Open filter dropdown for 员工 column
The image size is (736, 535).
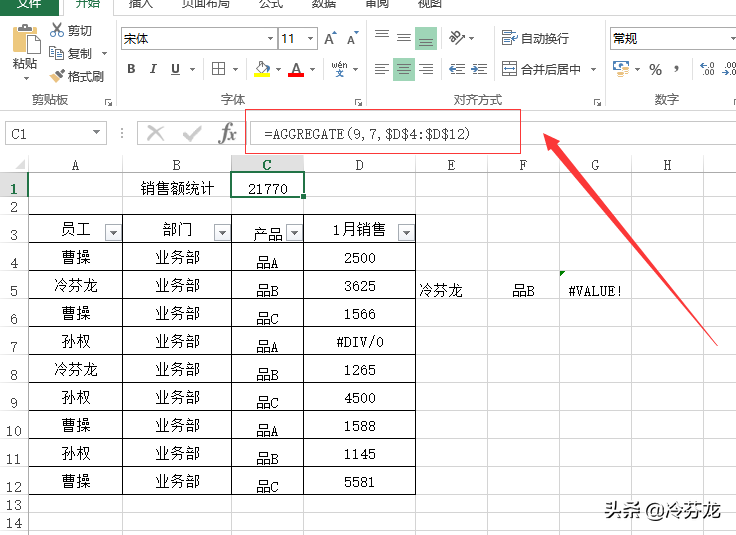[113, 232]
